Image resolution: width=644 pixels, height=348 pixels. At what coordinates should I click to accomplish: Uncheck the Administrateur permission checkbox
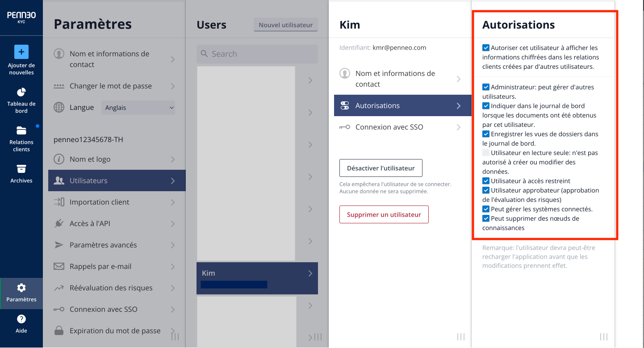(x=486, y=87)
